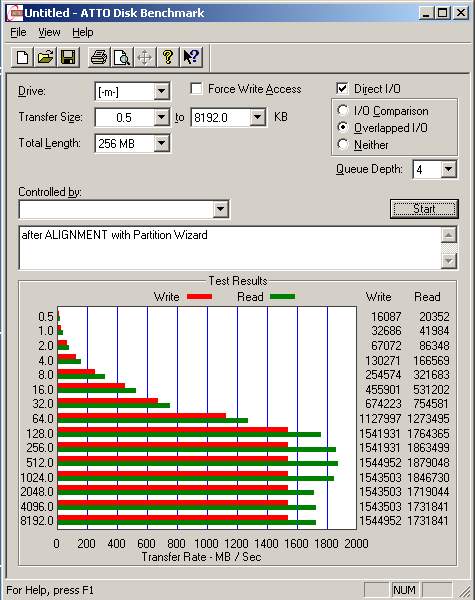475x600 pixels.
Task: Select the Neither radio button
Action: 343,145
